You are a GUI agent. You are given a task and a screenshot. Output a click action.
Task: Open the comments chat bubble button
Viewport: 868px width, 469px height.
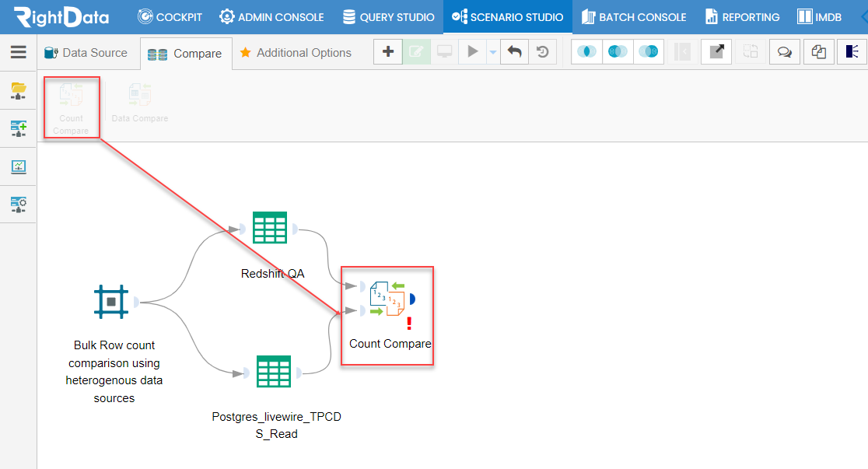(785, 52)
